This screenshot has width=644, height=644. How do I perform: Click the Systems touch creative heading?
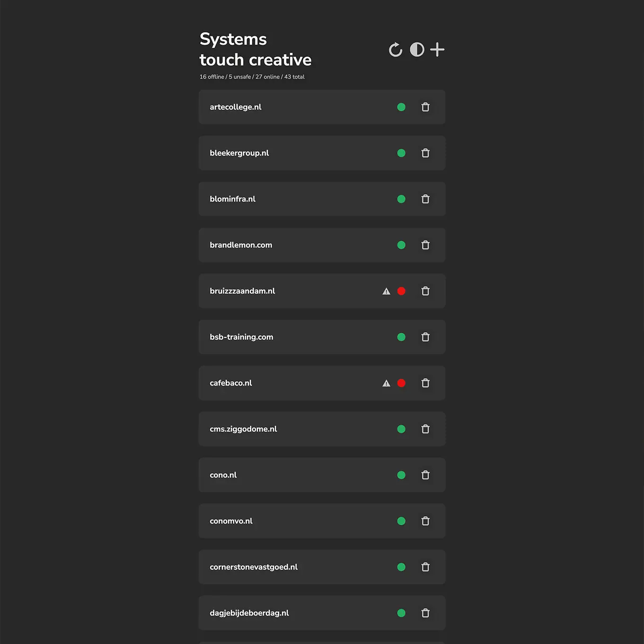[x=256, y=50]
